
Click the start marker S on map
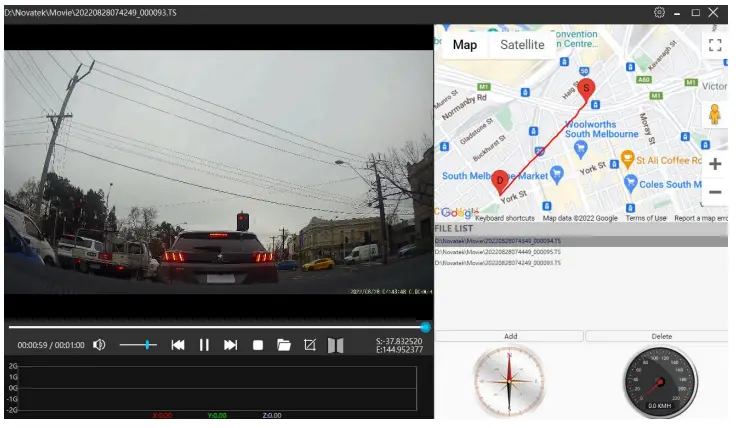pos(586,89)
